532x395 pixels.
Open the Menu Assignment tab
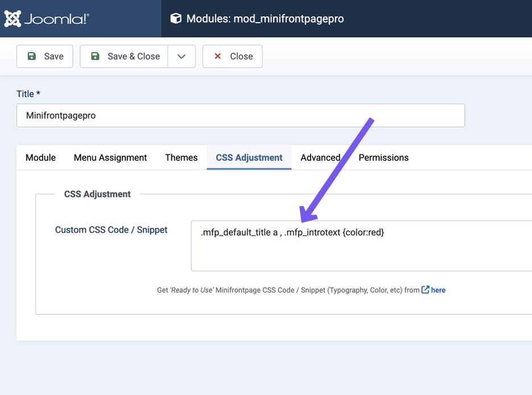110,158
